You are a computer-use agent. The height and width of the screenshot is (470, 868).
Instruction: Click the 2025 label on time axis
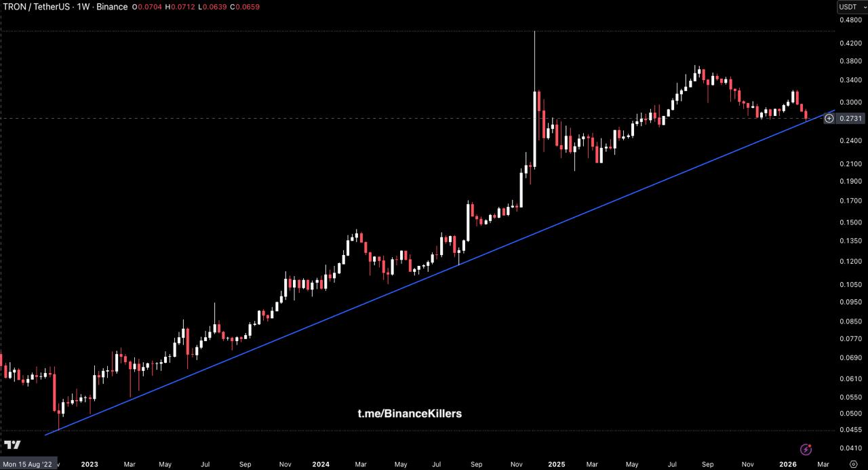pyautogui.click(x=556, y=465)
